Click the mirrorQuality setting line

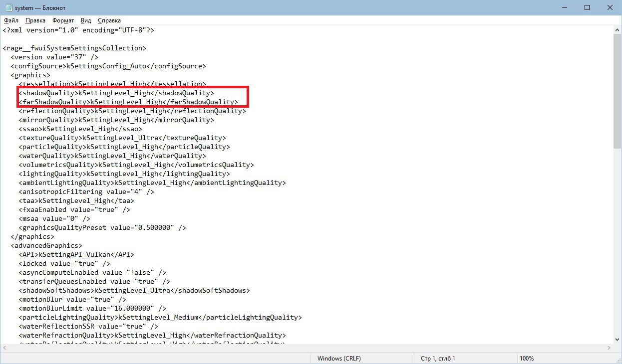coord(116,120)
